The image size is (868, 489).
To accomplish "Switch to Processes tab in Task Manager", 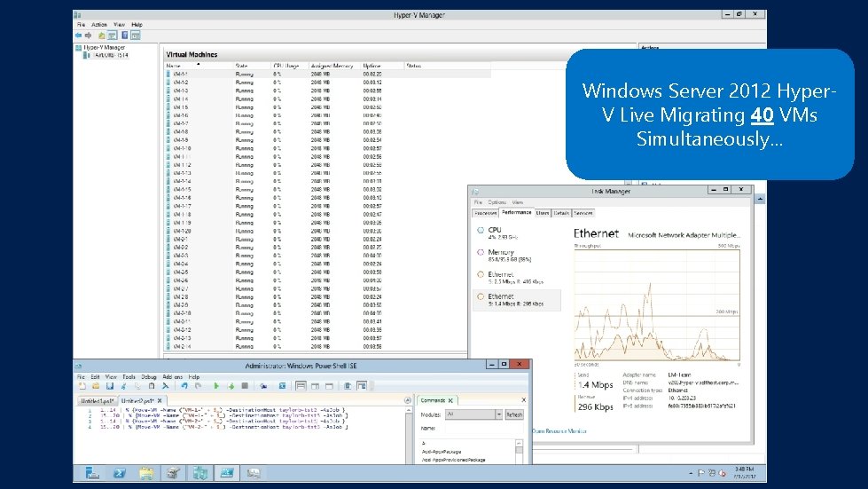I will [485, 213].
